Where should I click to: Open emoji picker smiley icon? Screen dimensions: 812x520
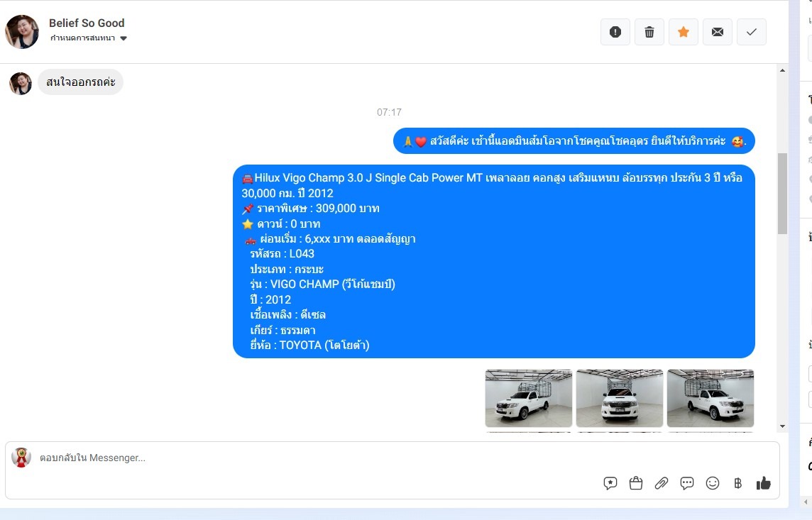(713, 483)
